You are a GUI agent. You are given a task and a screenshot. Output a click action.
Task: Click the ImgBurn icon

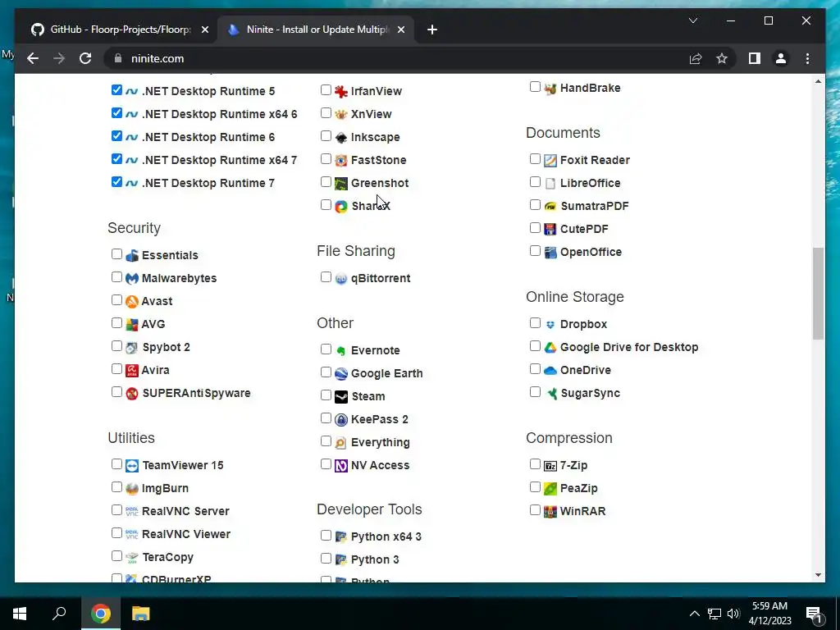[x=132, y=489]
